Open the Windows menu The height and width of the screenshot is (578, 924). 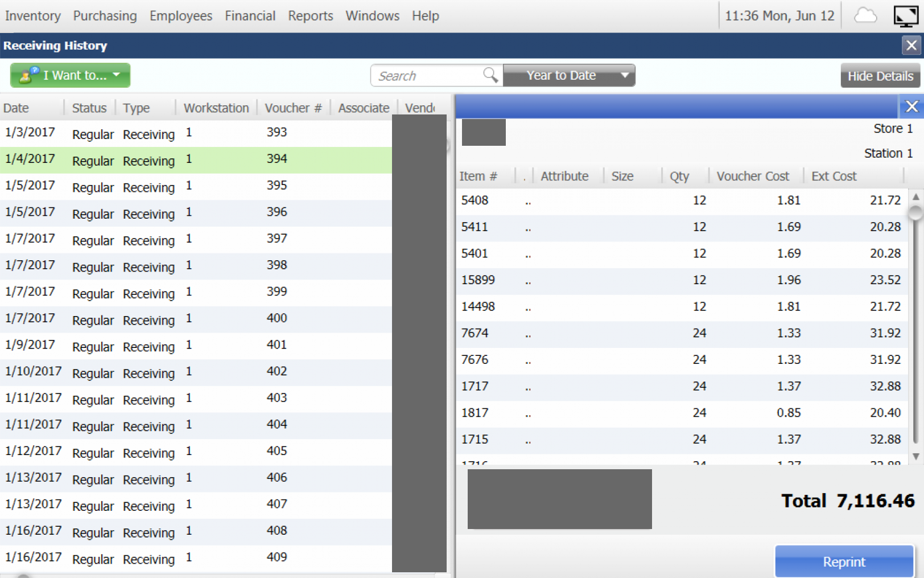click(x=373, y=16)
